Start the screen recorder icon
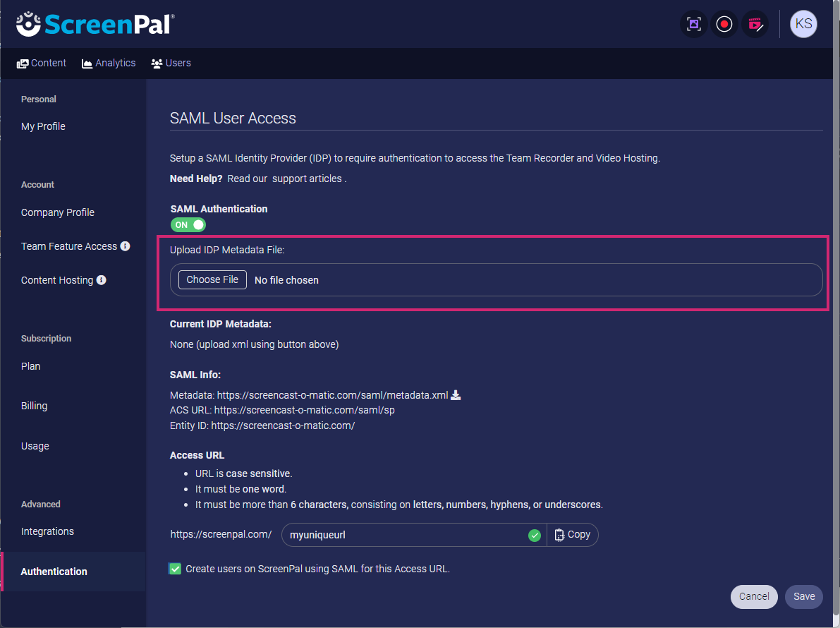The width and height of the screenshot is (840, 628). coord(724,24)
